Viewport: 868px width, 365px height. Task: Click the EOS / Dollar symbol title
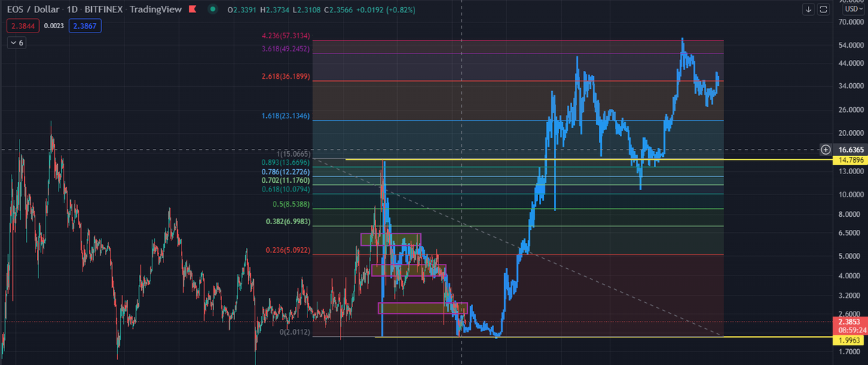click(x=33, y=9)
